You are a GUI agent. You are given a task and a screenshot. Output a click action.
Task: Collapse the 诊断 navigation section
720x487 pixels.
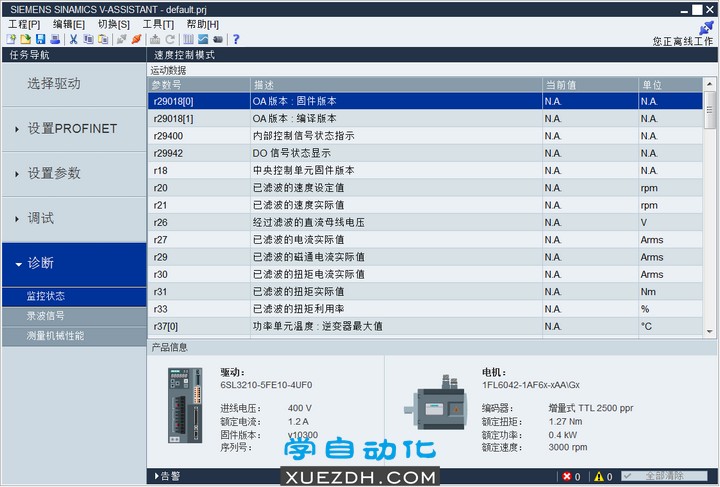point(74,263)
